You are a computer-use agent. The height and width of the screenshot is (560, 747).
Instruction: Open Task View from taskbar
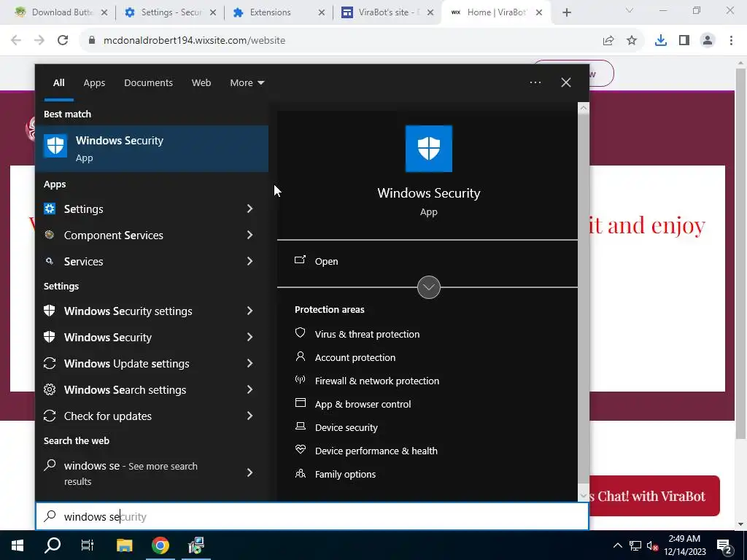coord(88,545)
